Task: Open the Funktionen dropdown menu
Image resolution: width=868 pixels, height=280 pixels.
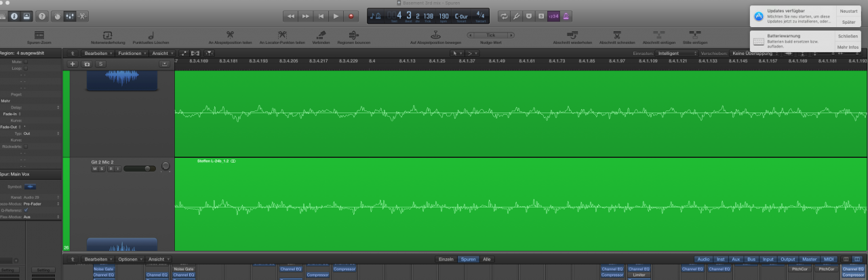Action: (x=130, y=53)
